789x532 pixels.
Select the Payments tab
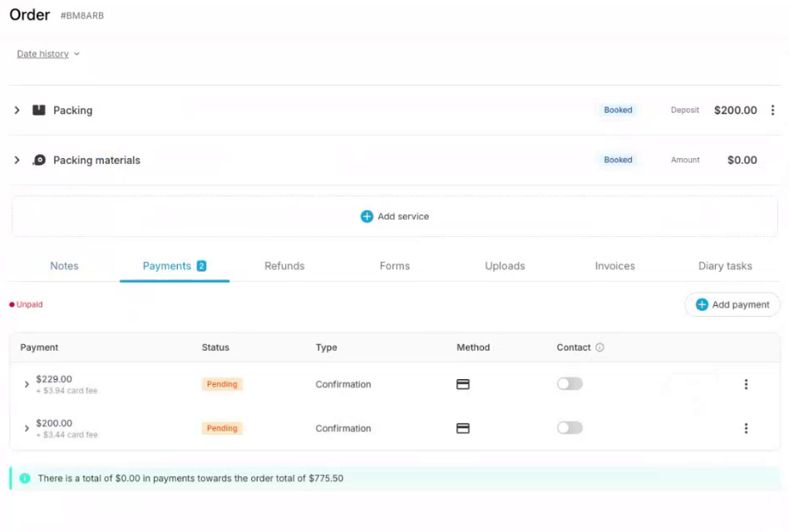tap(174, 266)
